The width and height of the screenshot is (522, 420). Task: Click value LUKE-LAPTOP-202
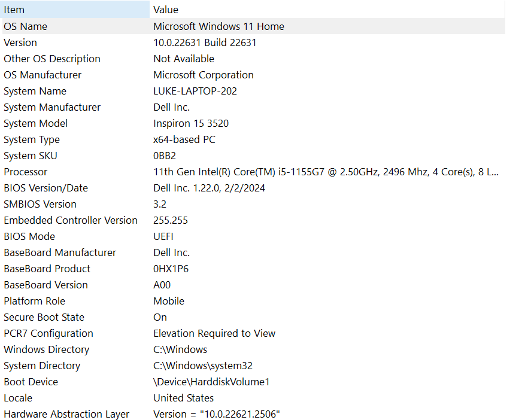tap(195, 91)
